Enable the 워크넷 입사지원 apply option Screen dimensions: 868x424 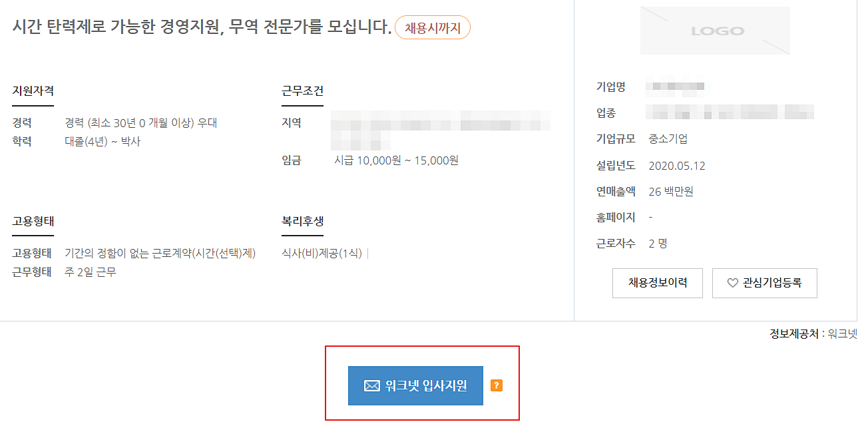tap(415, 385)
